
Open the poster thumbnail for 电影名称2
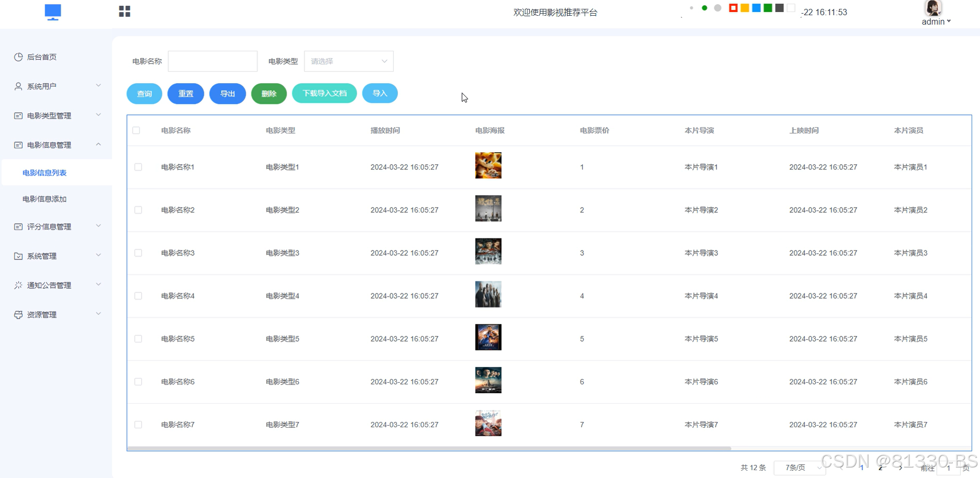click(488, 208)
